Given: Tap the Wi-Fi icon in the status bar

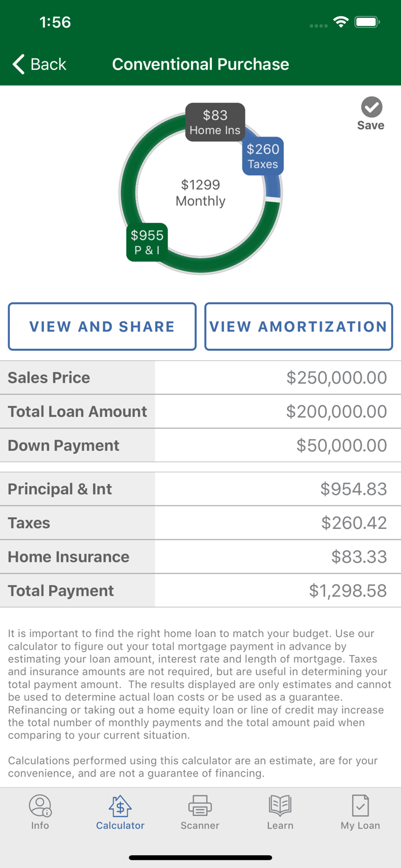Looking at the screenshot, I should 341,21.
